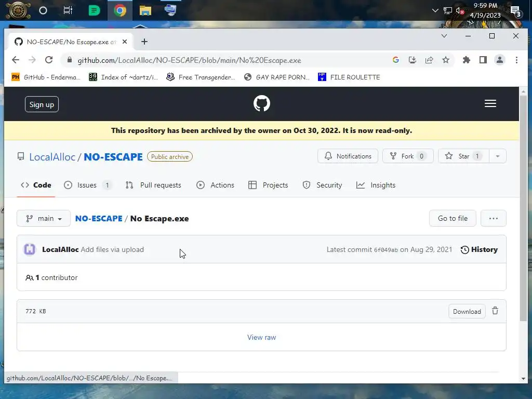Open Task View on taskbar
This screenshot has height=399, width=532.
click(68, 10)
